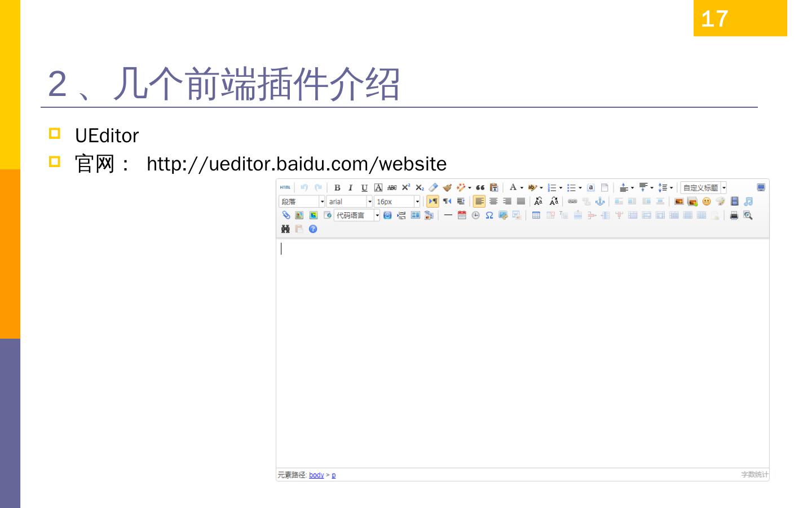Click the 字数统计 word count label
This screenshot has width=812, height=508.
(x=754, y=475)
